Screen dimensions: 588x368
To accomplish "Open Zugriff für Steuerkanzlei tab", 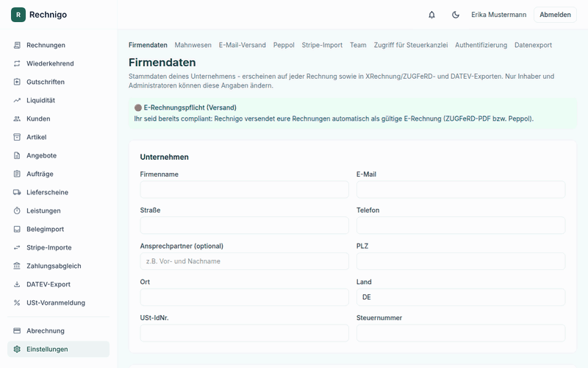I will [411, 45].
